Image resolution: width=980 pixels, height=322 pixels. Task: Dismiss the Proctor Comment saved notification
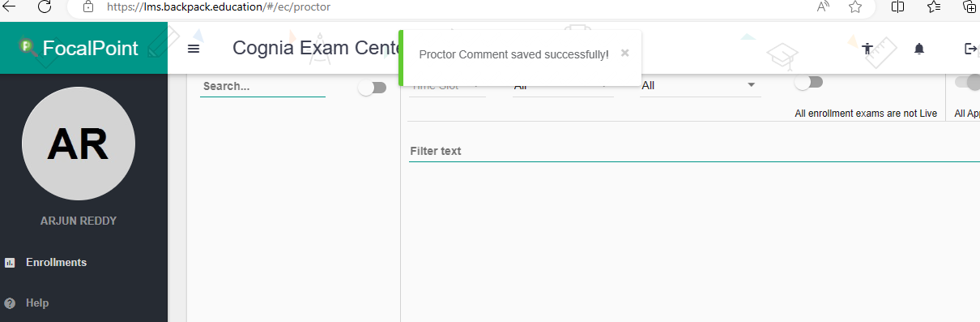pos(624,53)
